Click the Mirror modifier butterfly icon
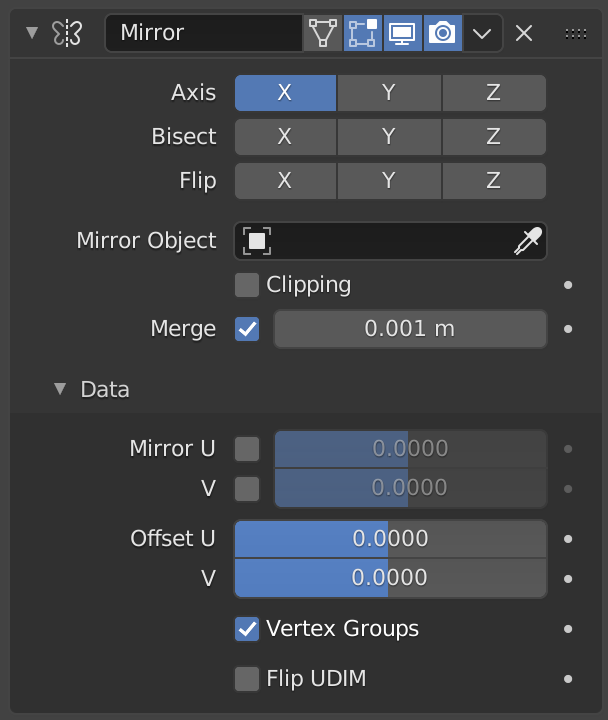Viewport: 608px width, 720px height. tap(67, 33)
